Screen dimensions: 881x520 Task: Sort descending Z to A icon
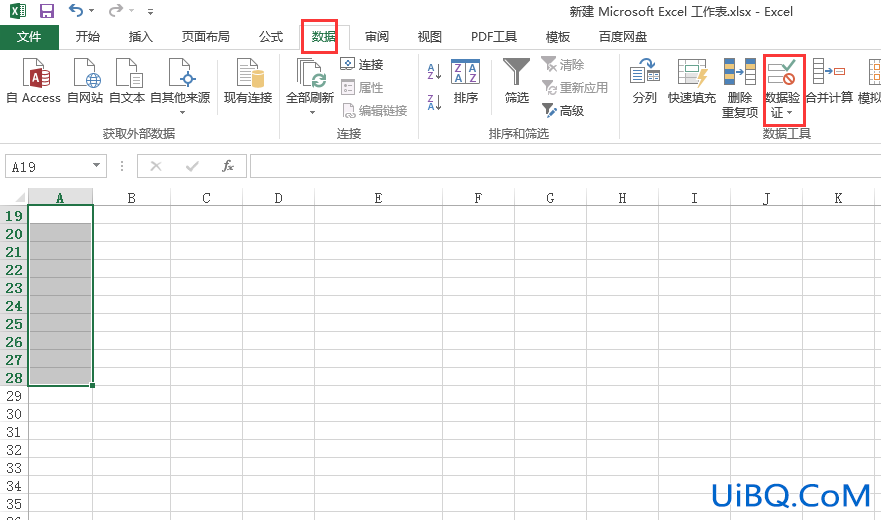[x=434, y=102]
